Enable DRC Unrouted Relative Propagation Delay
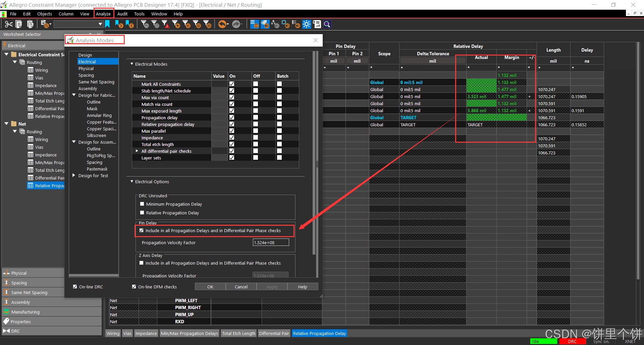This screenshot has height=345, width=644. pyautogui.click(x=142, y=213)
